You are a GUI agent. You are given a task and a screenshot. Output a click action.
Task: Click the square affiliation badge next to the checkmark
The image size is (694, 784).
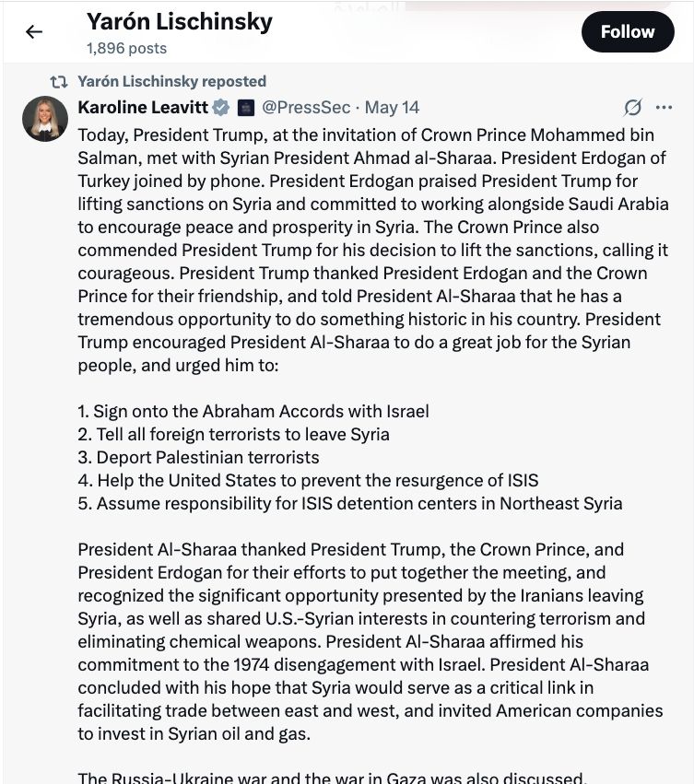[x=246, y=108]
